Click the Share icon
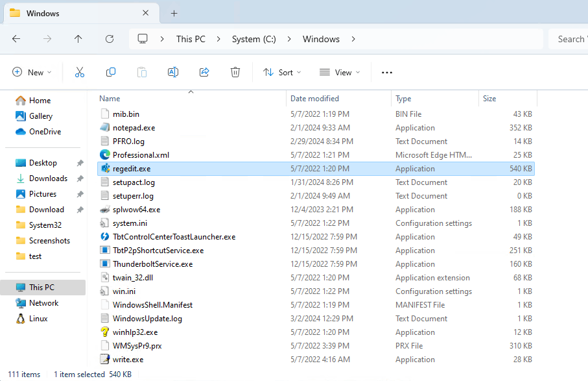The image size is (588, 381). click(204, 72)
